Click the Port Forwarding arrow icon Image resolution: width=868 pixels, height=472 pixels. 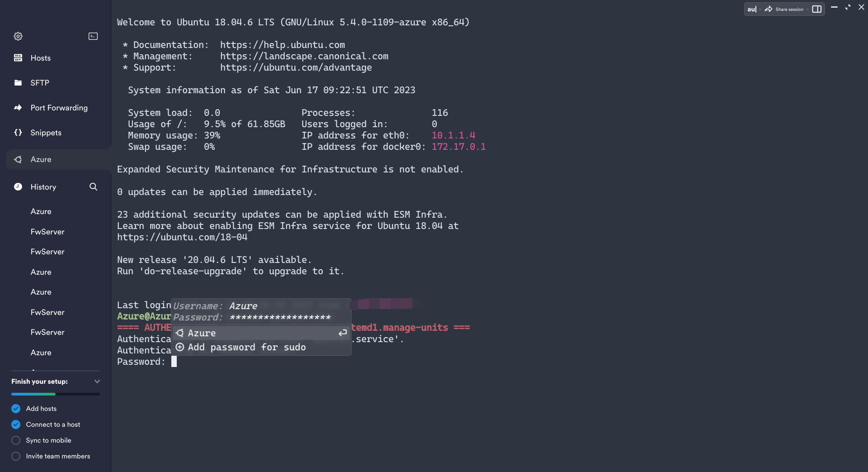[18, 108]
